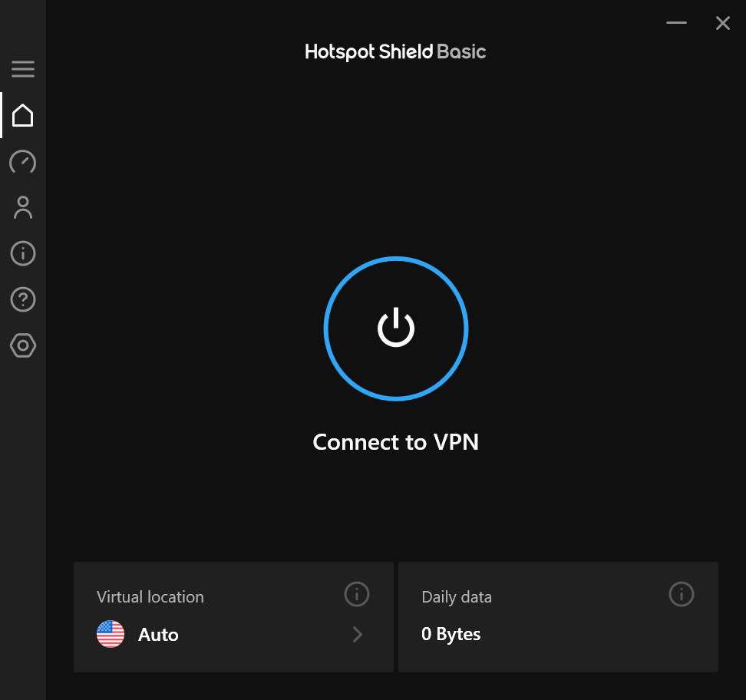The height and width of the screenshot is (700, 746).
Task: Click the Daily data info tooltip icon
Action: tap(681, 594)
